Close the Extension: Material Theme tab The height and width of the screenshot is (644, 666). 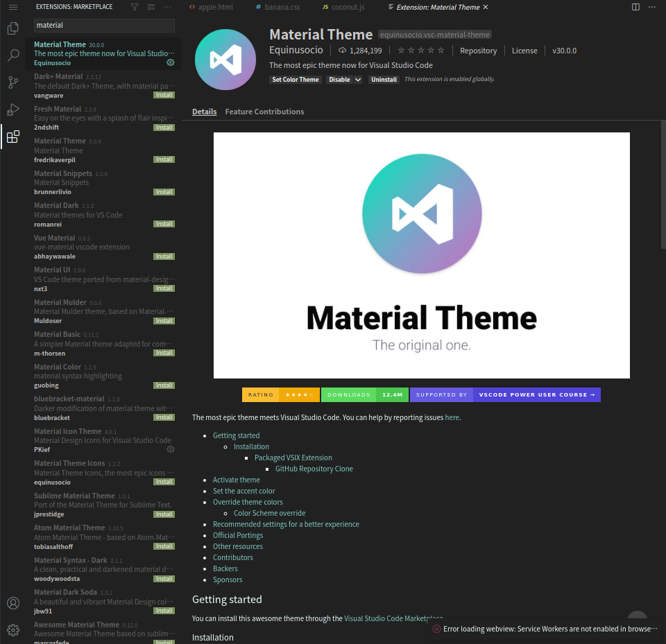pos(486,7)
